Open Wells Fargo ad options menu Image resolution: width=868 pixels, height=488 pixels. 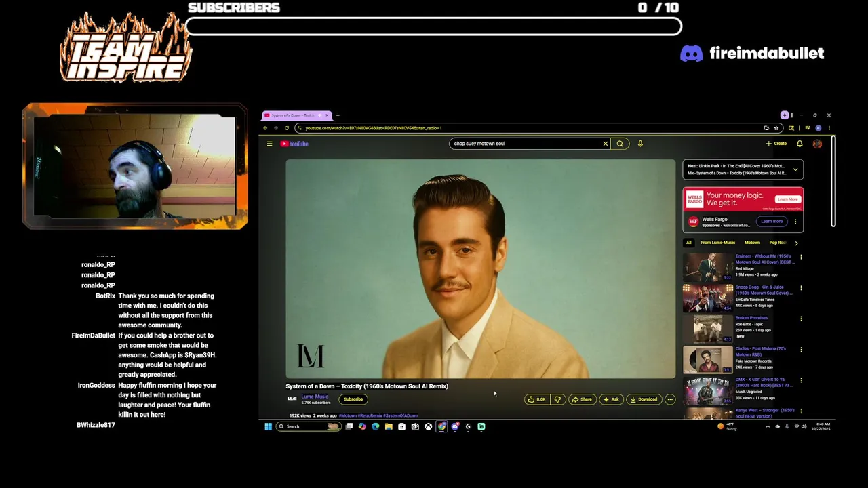pyautogui.click(x=795, y=221)
